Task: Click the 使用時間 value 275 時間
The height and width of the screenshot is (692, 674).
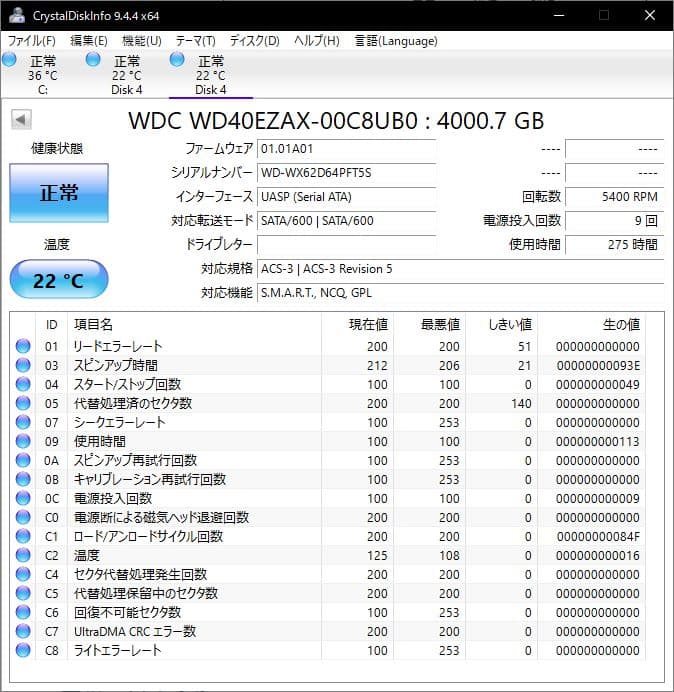Action: point(614,244)
